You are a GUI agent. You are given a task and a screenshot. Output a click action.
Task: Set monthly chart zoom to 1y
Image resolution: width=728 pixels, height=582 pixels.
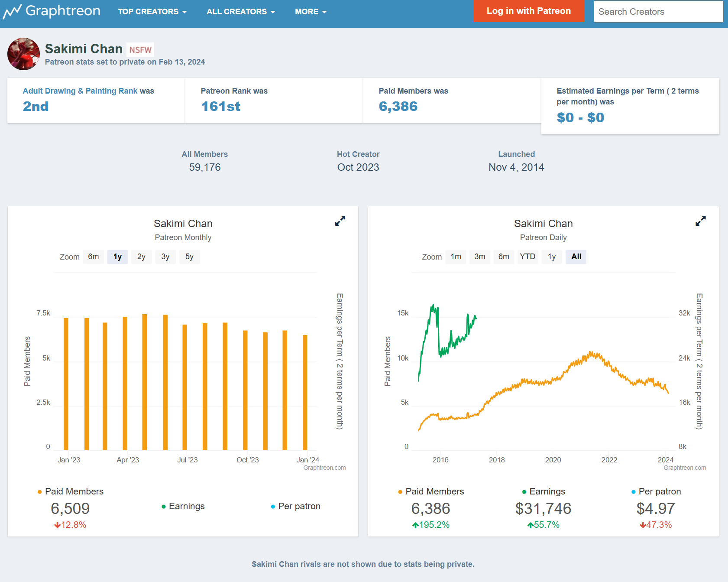click(117, 257)
